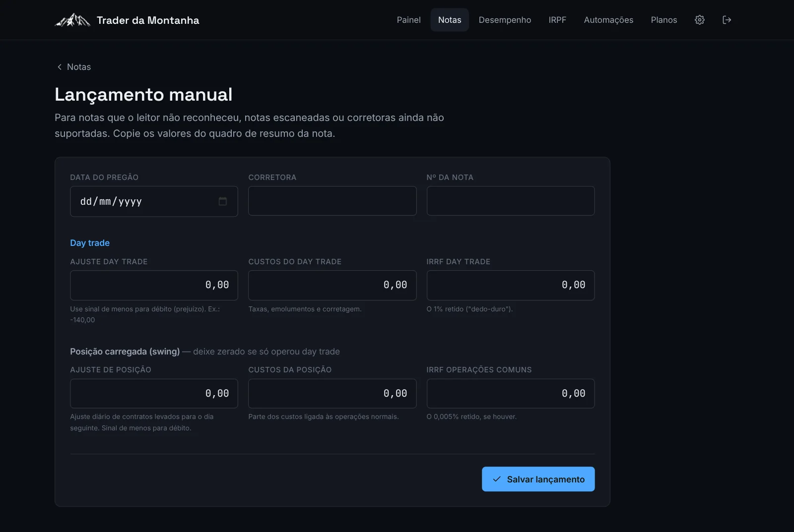
Task: Click the Corretora input field
Action: (x=332, y=201)
